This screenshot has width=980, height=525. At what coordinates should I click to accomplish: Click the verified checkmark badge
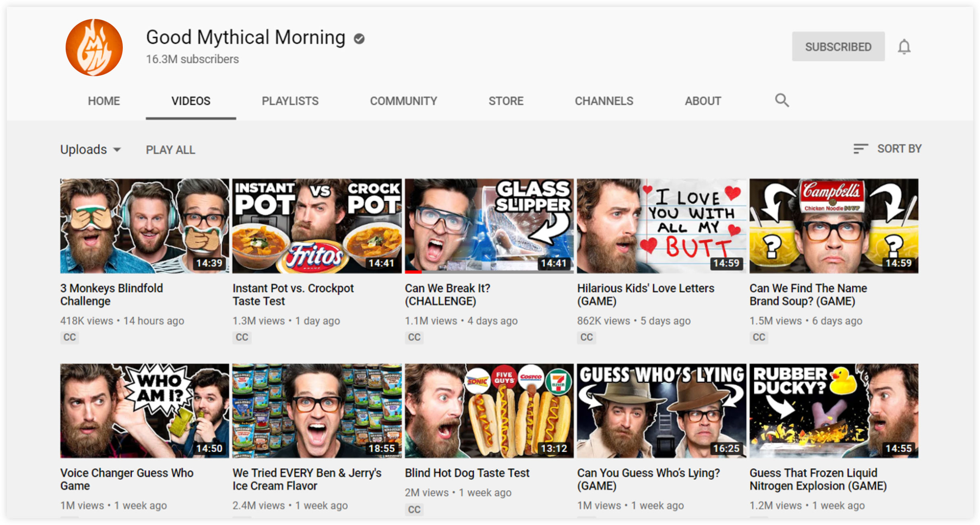359,39
